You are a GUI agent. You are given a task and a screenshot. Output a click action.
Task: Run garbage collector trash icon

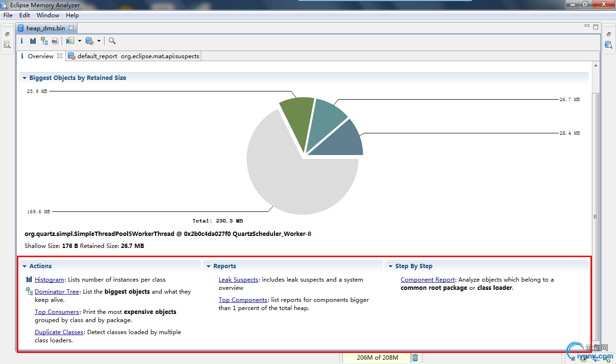tap(415, 357)
